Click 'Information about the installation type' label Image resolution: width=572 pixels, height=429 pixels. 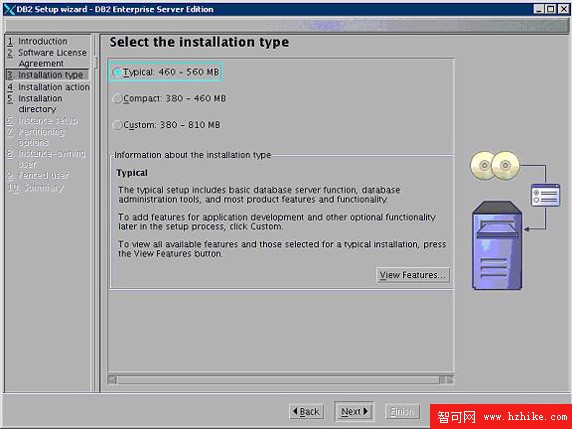[x=192, y=155]
